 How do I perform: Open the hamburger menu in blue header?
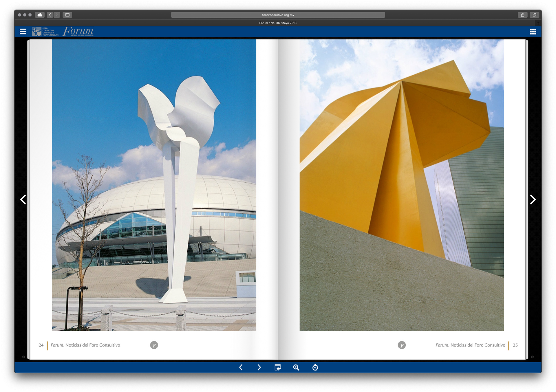coord(23,32)
